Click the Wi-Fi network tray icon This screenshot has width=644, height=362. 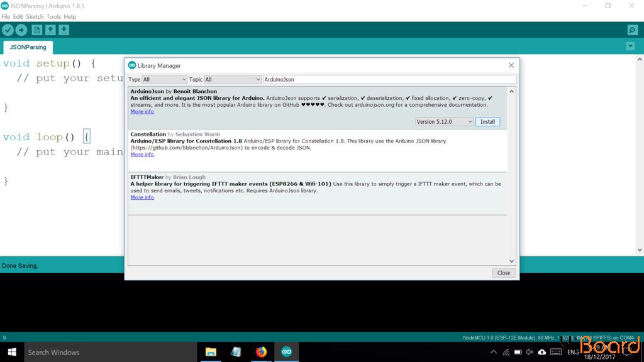coord(506,352)
